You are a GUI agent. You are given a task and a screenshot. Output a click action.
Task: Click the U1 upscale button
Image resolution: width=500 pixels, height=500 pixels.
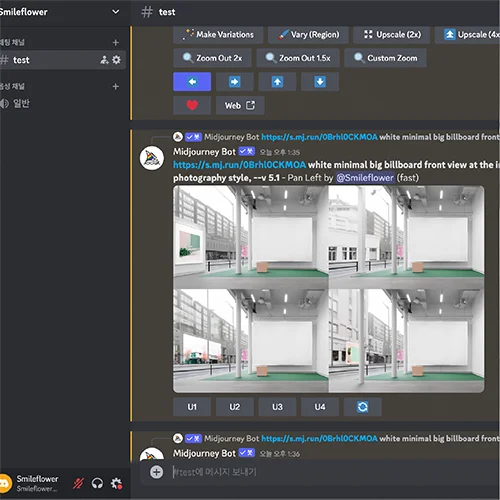click(192, 407)
